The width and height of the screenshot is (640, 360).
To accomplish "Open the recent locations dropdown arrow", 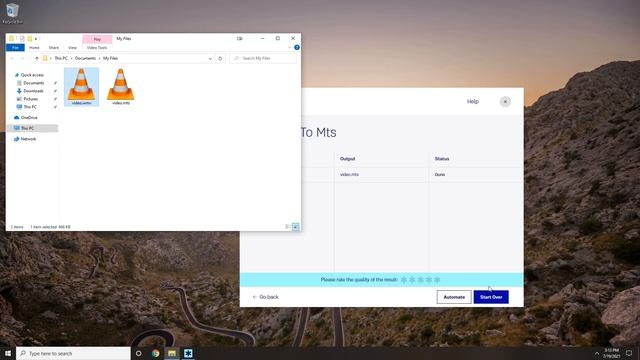I will click(x=29, y=58).
